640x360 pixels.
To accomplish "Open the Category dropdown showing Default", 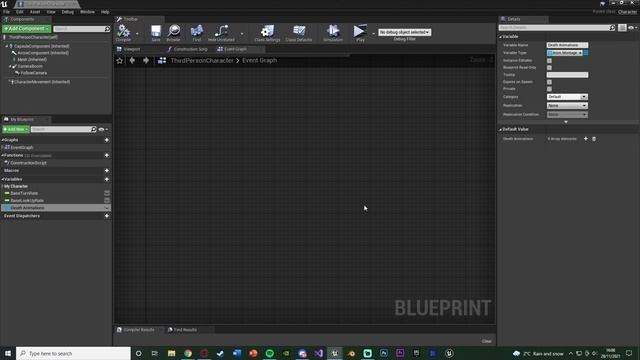I will 567,97.
